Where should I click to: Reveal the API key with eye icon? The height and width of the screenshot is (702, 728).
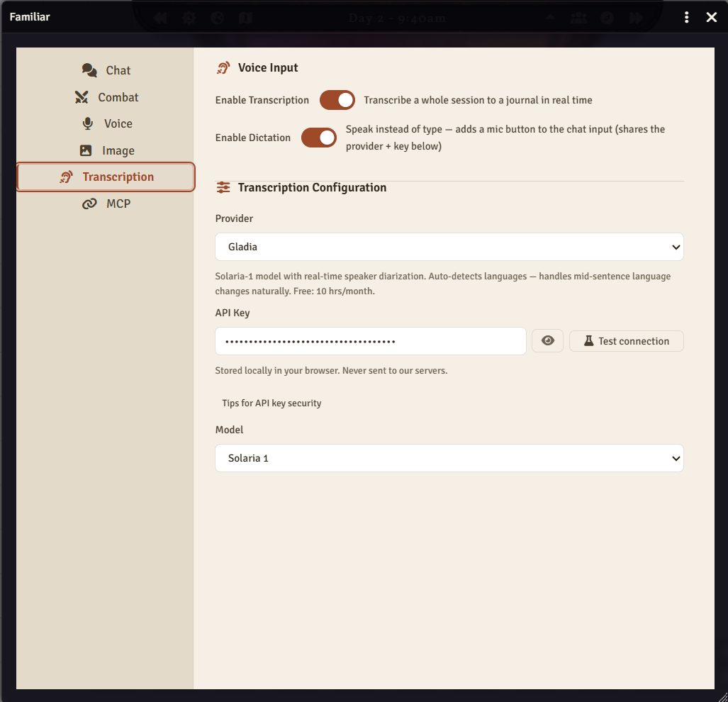click(547, 341)
